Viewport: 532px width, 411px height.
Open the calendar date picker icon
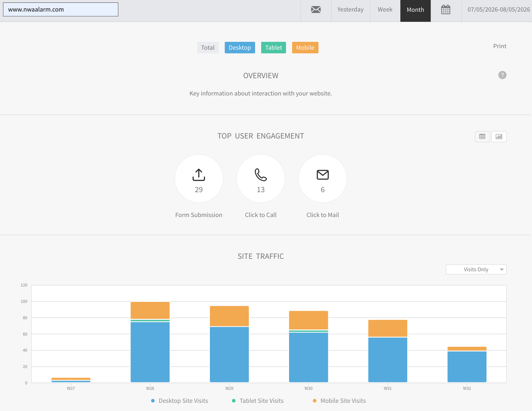click(446, 10)
